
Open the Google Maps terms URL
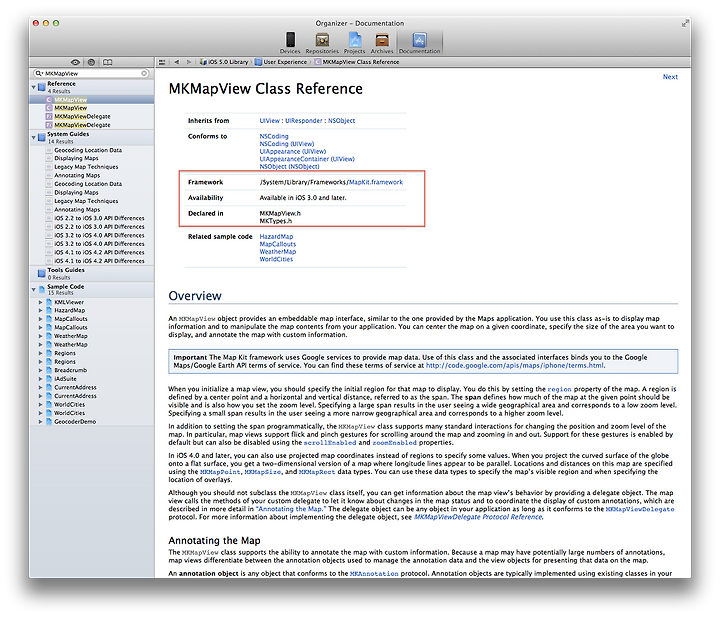(x=515, y=365)
